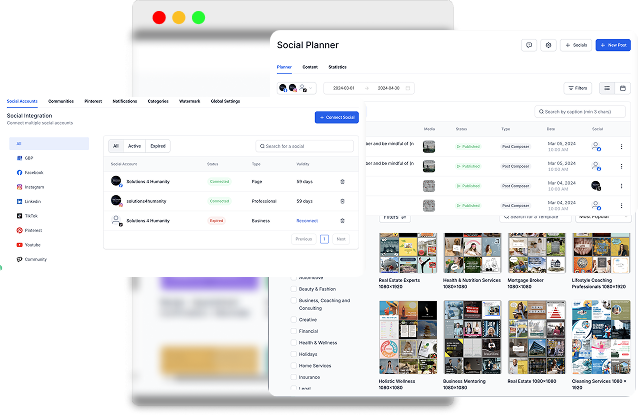This screenshot has width=638, height=415.
Task: Click the Socials button
Action: click(576, 45)
